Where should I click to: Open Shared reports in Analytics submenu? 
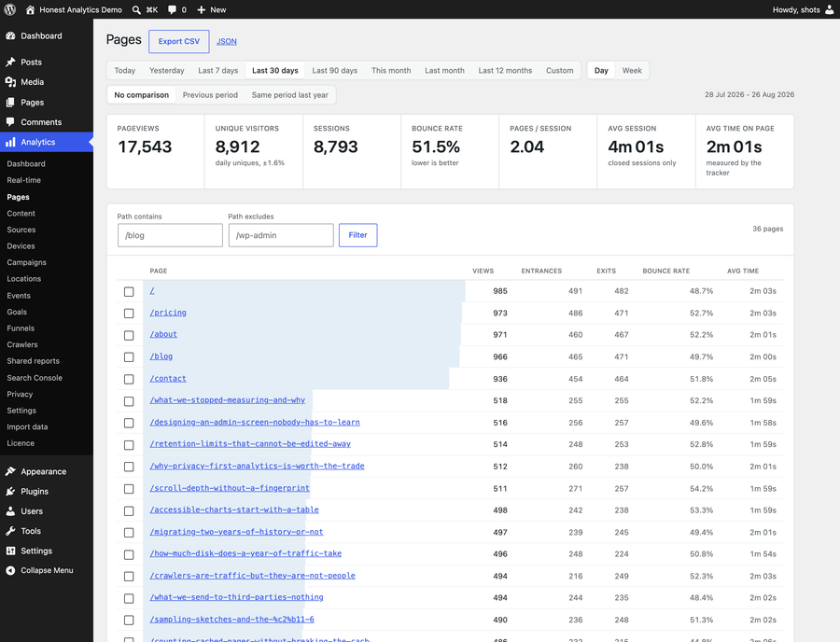tap(34, 361)
